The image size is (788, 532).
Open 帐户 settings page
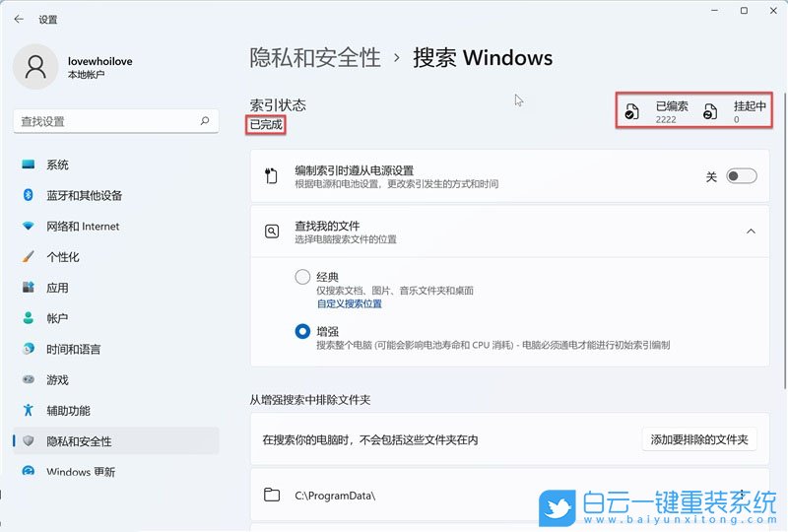pyautogui.click(x=115, y=318)
